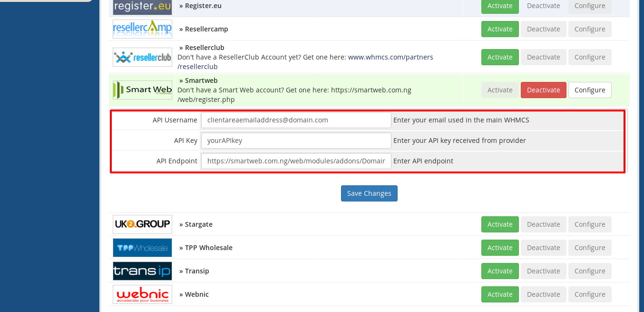Click the "» Smartweb" registrar name
644x312 pixels.
(x=198, y=81)
